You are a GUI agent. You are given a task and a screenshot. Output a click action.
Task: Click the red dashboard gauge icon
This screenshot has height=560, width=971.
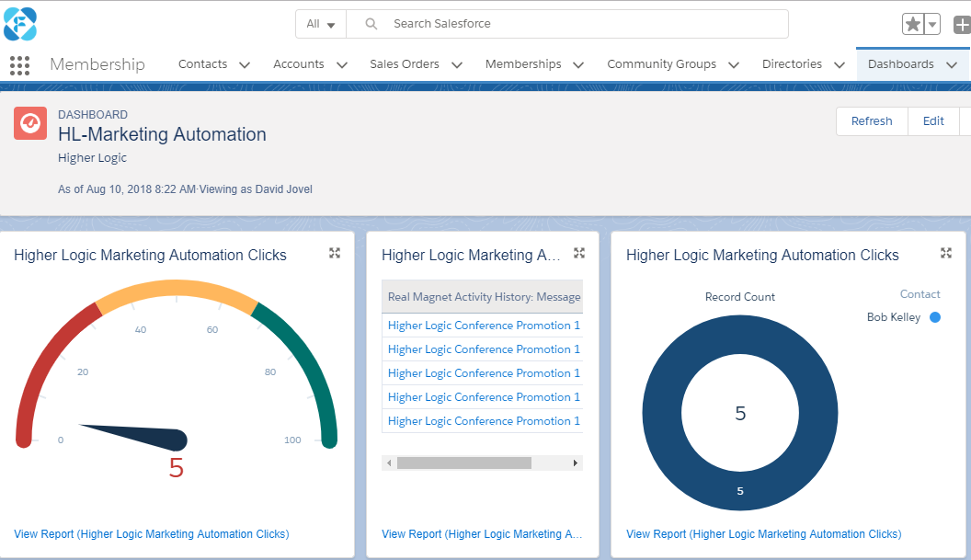pyautogui.click(x=30, y=123)
